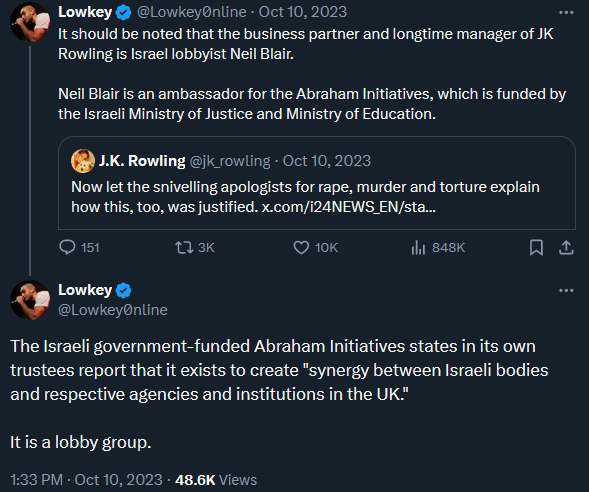
Task: Open the x.com/i24NEWS_EN link in the quoted tweet
Action: pyautogui.click(x=349, y=207)
